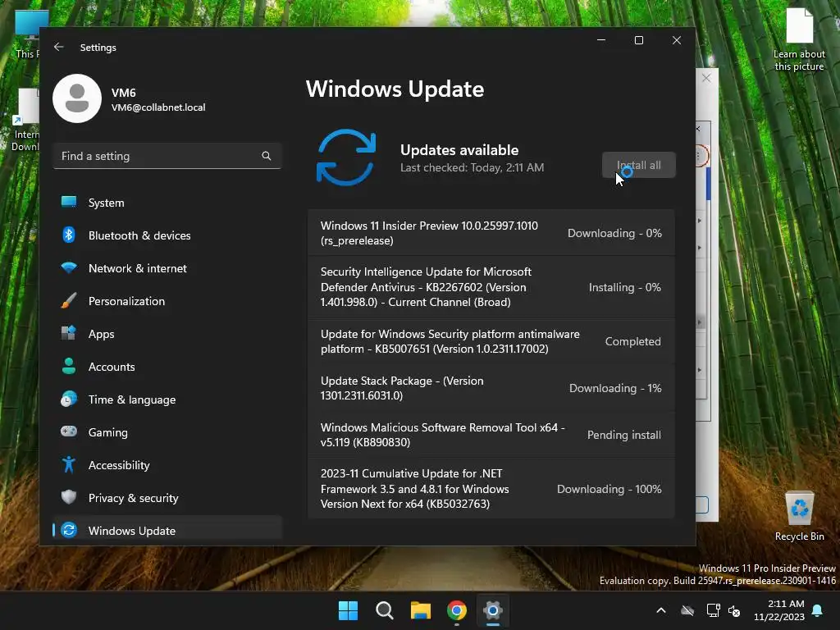Click the Personalization paintbrush icon

(x=69, y=300)
